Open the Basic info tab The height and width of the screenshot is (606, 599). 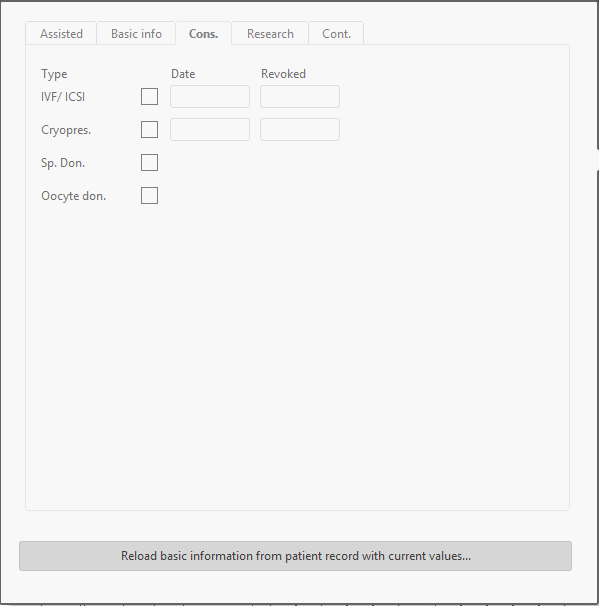tap(136, 34)
